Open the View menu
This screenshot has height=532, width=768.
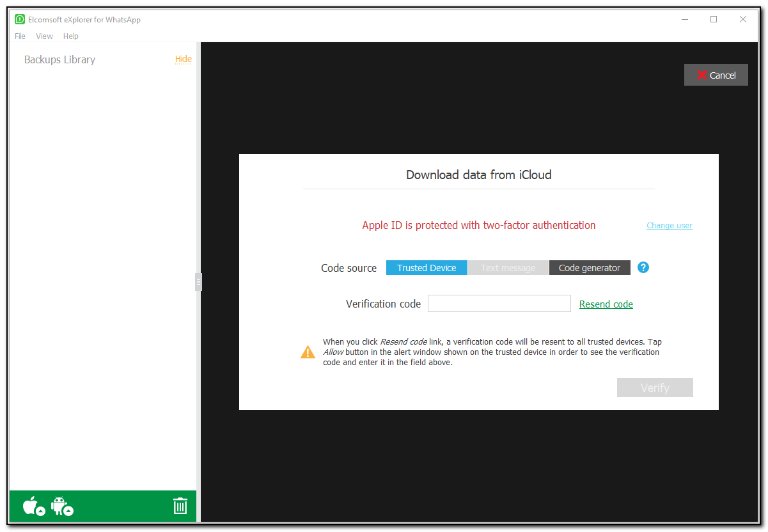pyautogui.click(x=44, y=36)
